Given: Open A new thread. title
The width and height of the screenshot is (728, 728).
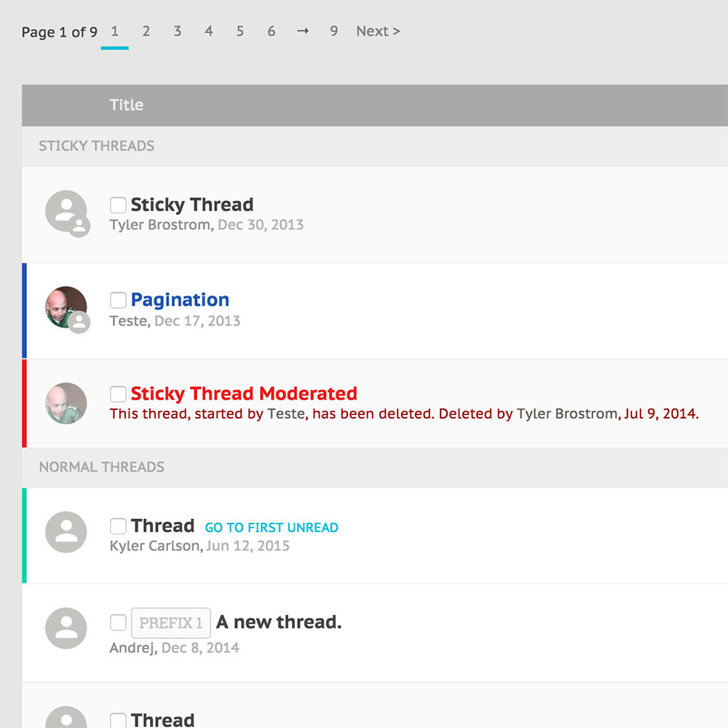Looking at the screenshot, I should 279,622.
